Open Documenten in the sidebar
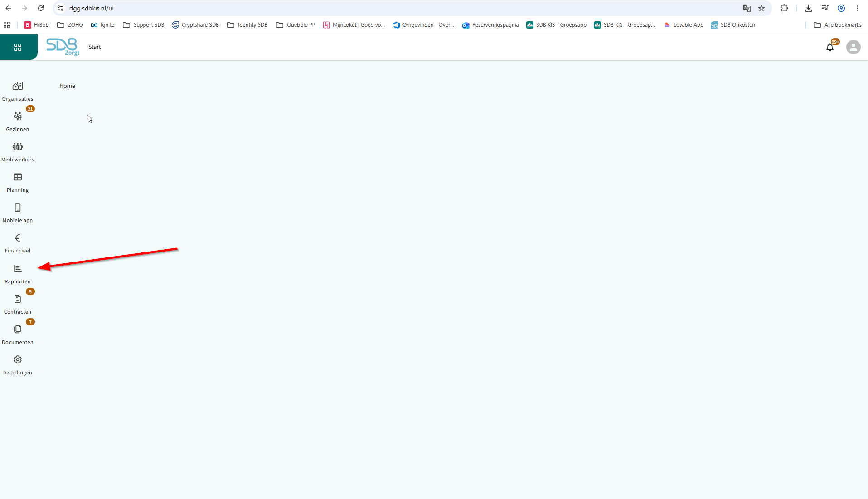Image resolution: width=868 pixels, height=499 pixels. tap(18, 334)
